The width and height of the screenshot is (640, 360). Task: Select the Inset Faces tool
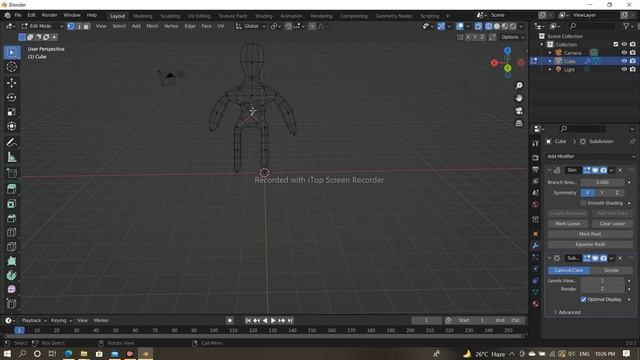pyautogui.click(x=11, y=203)
